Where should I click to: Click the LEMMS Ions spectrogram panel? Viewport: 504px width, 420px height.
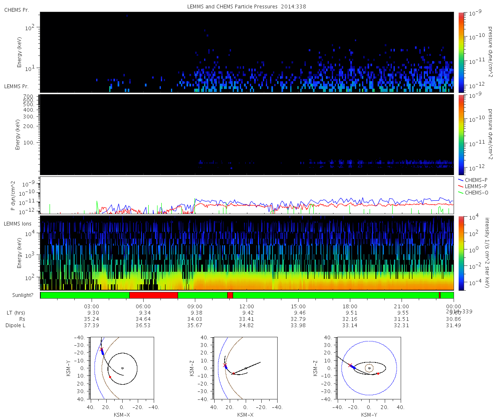point(247,253)
